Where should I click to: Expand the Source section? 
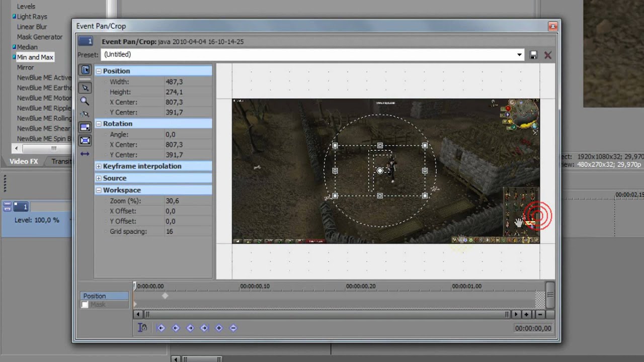pyautogui.click(x=99, y=178)
